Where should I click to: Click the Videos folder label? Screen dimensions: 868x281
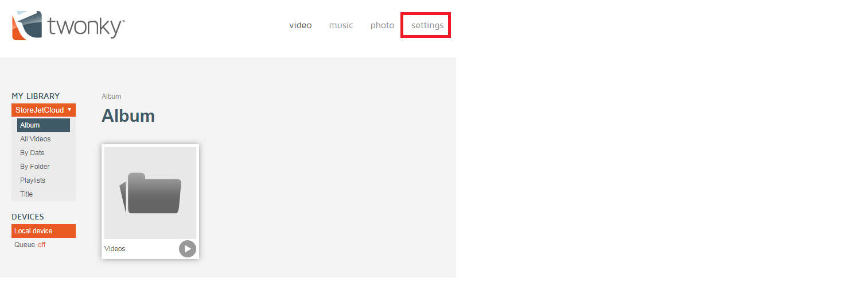coord(115,249)
